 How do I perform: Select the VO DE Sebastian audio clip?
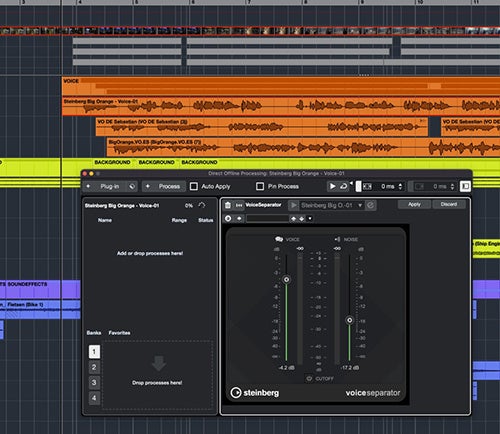pyautogui.click(x=262, y=127)
